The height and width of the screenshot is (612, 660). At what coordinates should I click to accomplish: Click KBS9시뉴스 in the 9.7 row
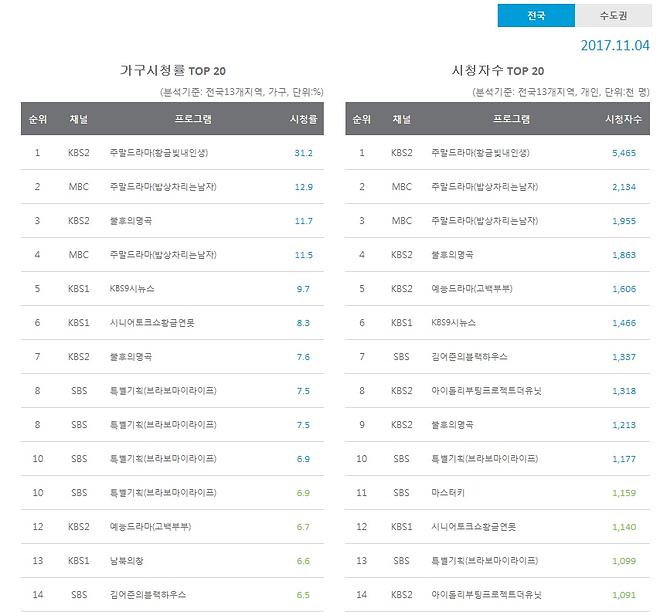click(x=132, y=289)
